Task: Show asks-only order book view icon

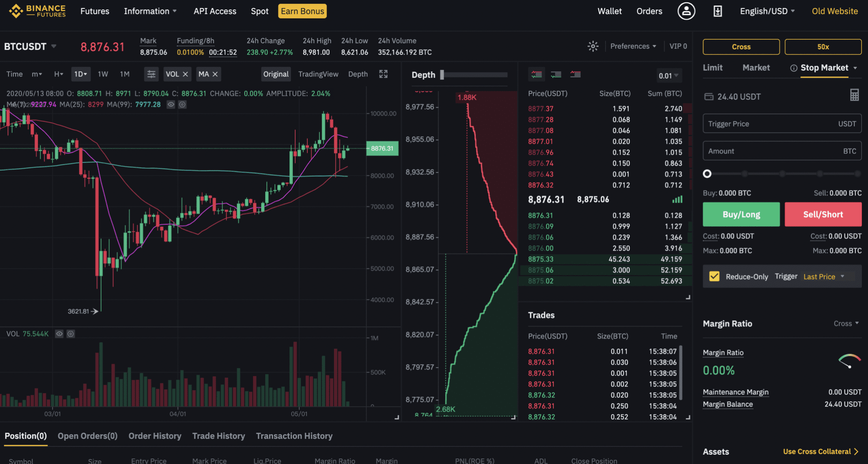Action: 576,74
